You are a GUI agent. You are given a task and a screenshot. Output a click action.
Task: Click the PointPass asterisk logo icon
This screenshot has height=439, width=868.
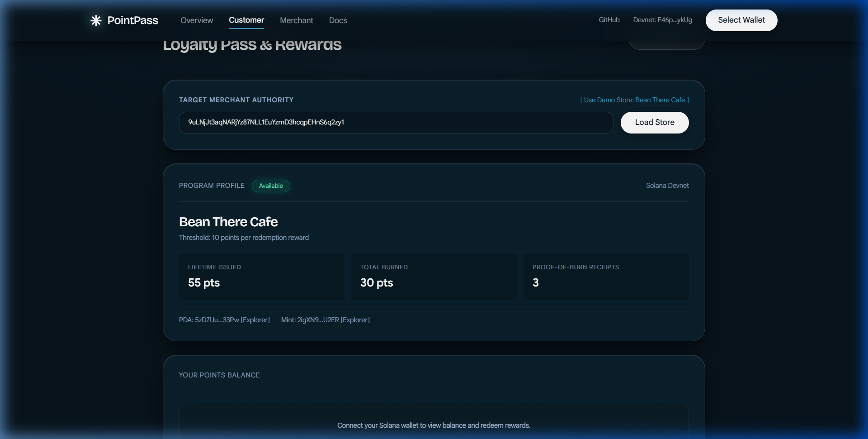[96, 20]
